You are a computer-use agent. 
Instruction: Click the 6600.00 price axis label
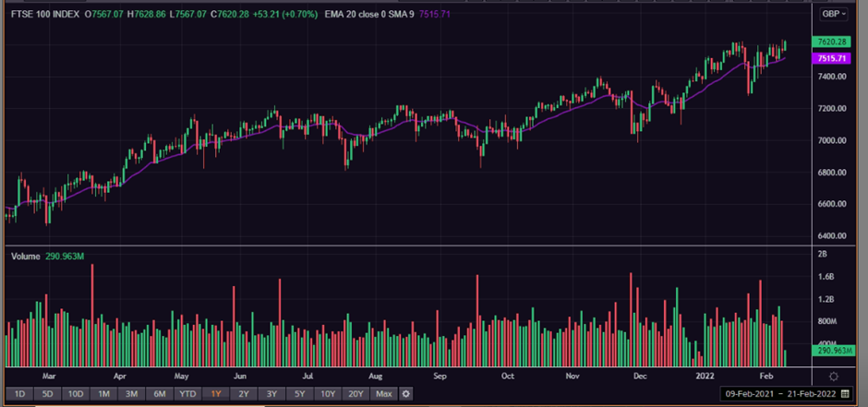(833, 204)
